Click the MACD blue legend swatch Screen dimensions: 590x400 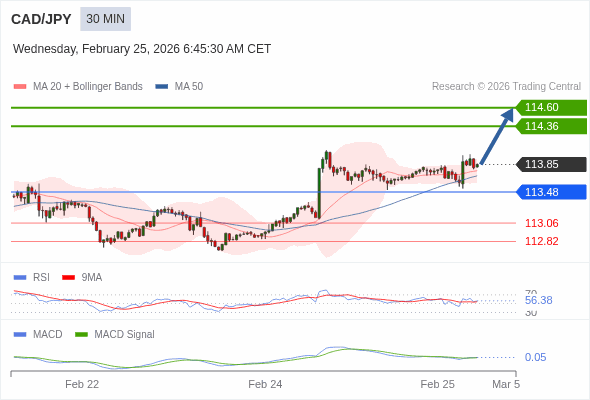(x=20, y=335)
